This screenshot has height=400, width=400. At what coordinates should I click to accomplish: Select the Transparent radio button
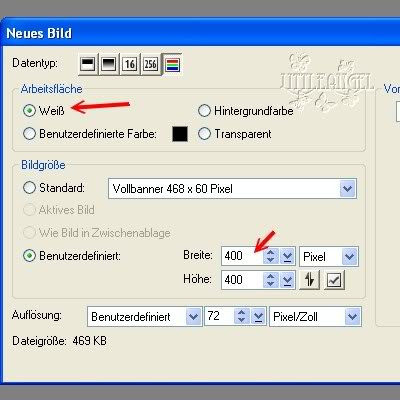tap(204, 134)
